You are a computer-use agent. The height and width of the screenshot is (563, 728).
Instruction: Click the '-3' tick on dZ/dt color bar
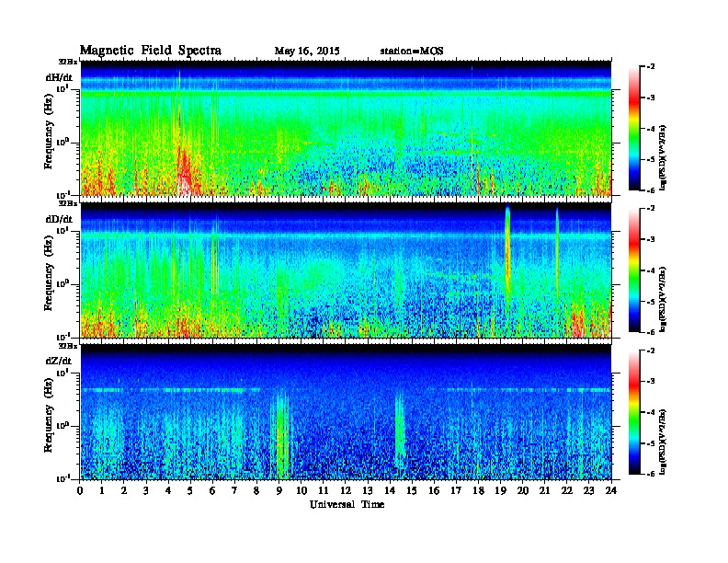[x=651, y=381]
